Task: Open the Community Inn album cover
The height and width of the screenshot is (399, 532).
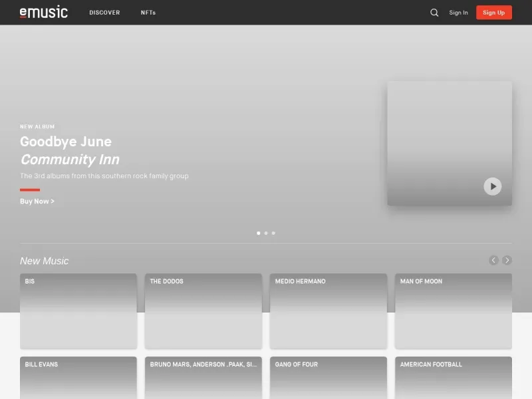Action: [x=450, y=143]
